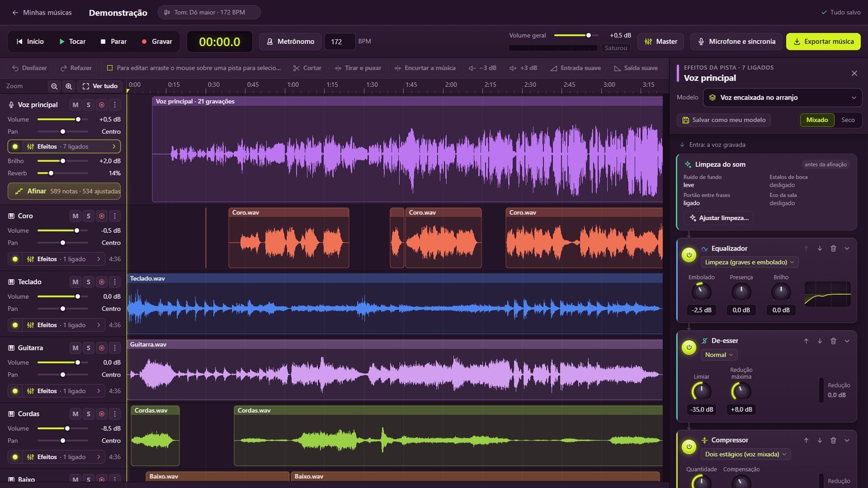Open the Equalizador preset dropdown Limpeza

click(749, 262)
